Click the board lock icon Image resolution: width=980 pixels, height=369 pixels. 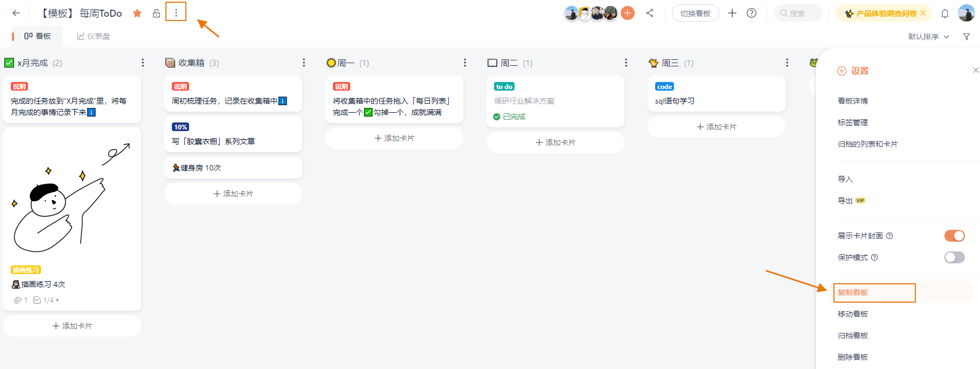[x=156, y=13]
